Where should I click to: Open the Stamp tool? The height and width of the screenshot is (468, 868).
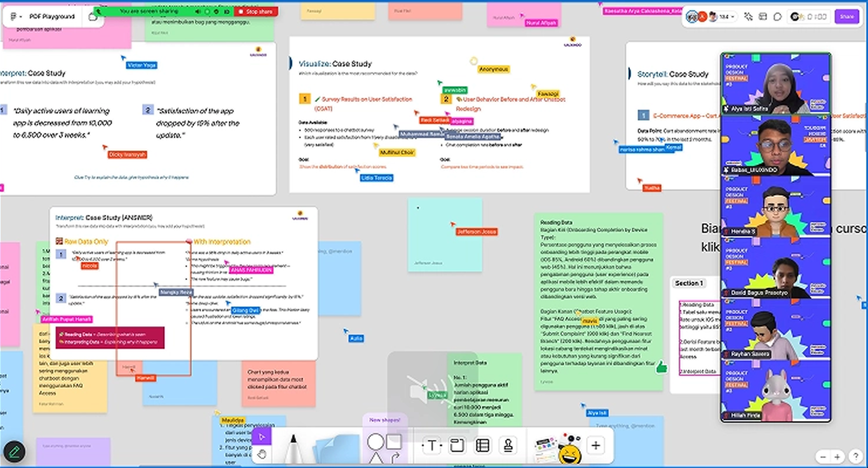click(508, 446)
